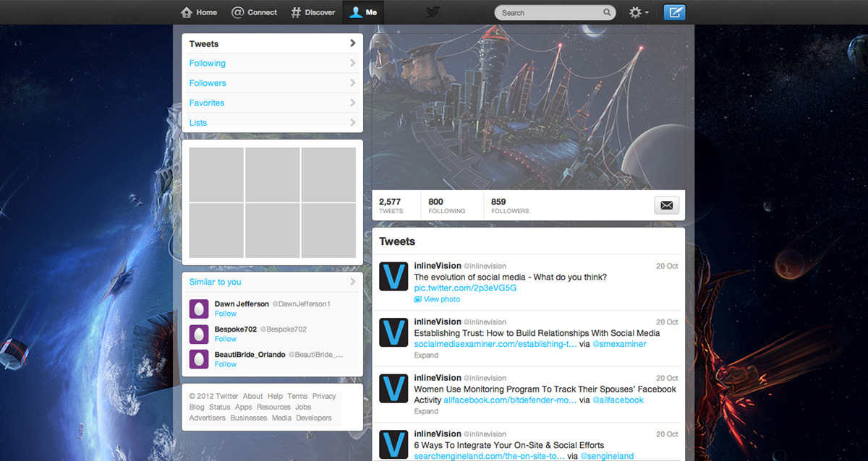Open the searchengineland.com link
The height and width of the screenshot is (461, 868).
coord(490,456)
